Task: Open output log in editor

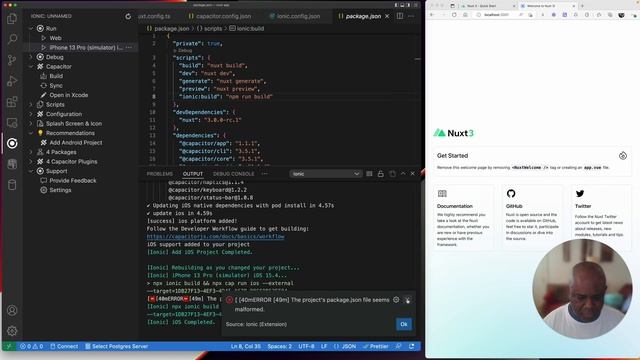Action: pyautogui.click(x=392, y=174)
